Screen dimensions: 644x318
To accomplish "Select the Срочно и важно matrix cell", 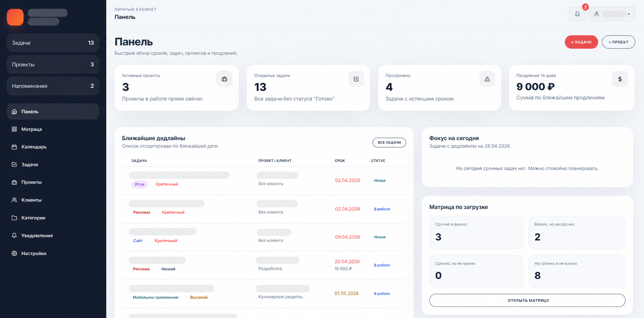I will tap(476, 232).
